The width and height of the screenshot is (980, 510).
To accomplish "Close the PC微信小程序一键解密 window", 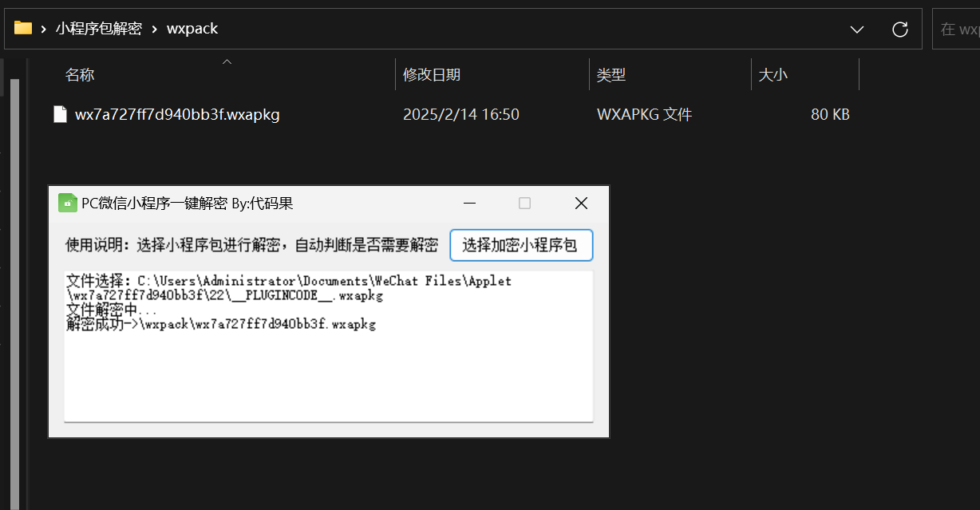I will point(581,204).
